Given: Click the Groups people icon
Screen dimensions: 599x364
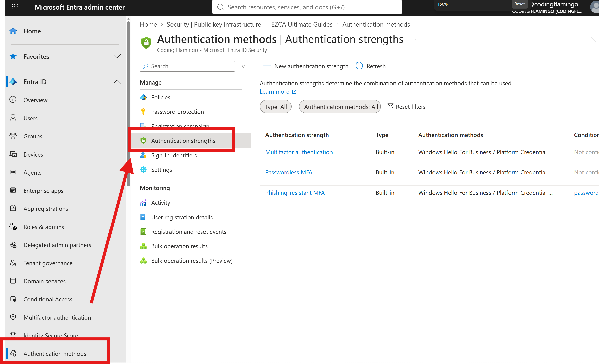Looking at the screenshot, I should pos(13,136).
